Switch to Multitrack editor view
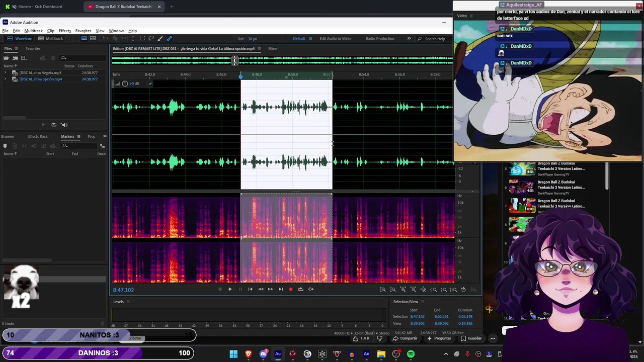 (x=50, y=39)
